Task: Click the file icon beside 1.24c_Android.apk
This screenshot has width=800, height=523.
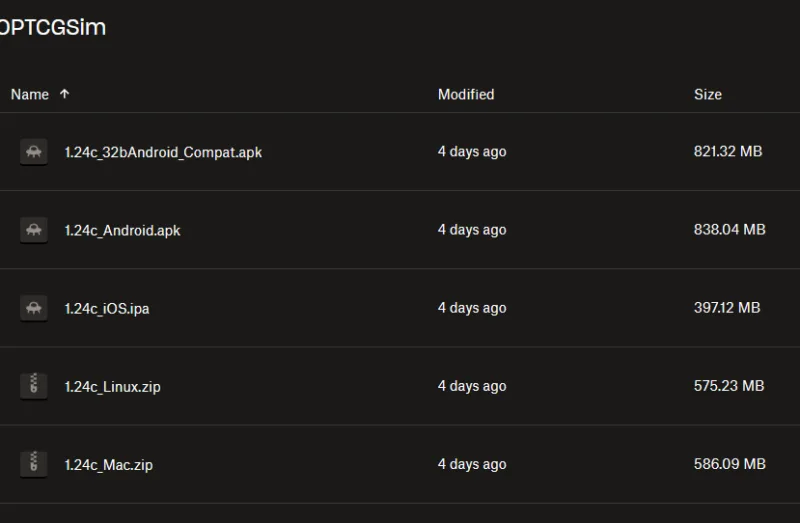Action: click(x=34, y=230)
